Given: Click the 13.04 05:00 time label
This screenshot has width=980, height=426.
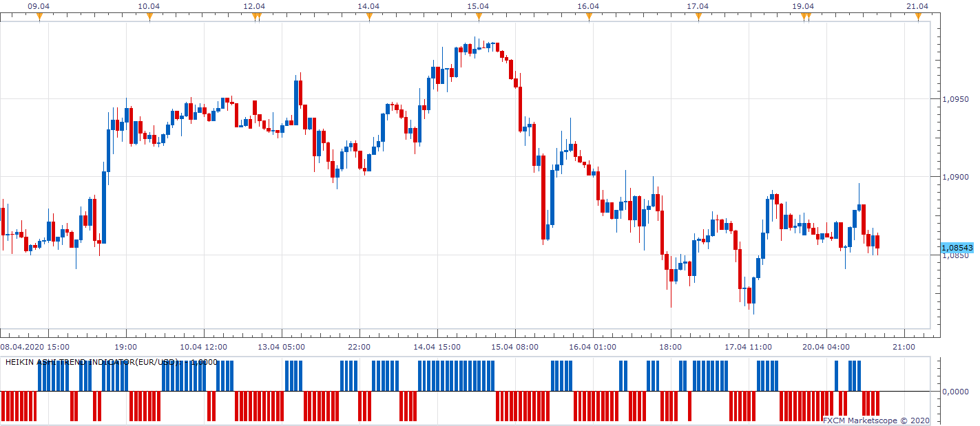Looking at the screenshot, I should click(x=282, y=347).
